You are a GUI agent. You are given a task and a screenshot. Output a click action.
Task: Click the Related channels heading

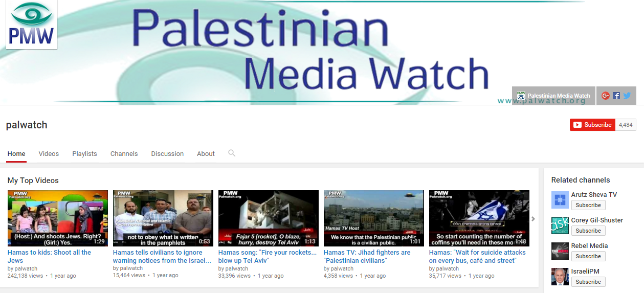pyautogui.click(x=581, y=180)
